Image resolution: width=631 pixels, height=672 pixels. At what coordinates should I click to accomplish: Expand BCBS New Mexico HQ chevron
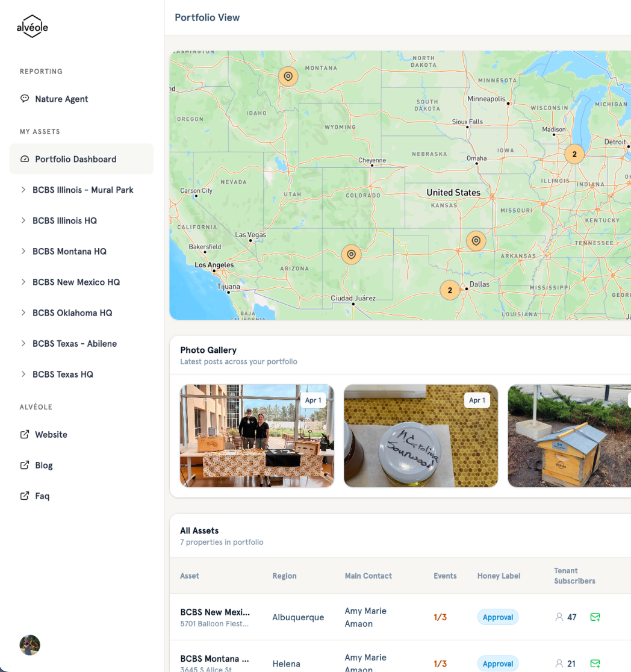tap(23, 282)
